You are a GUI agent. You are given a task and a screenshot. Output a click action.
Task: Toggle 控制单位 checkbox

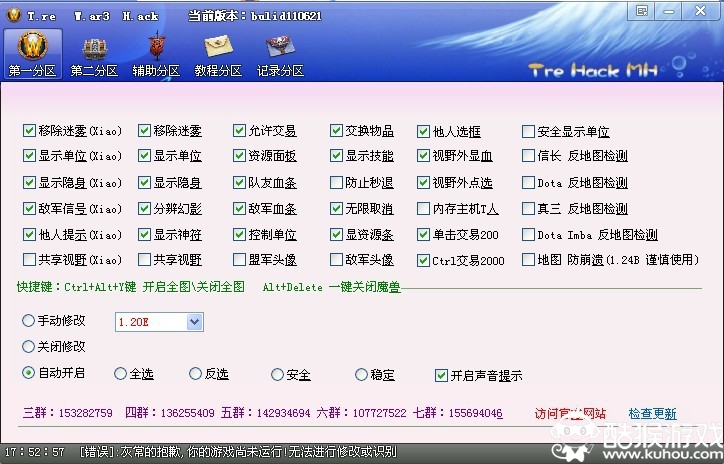(239, 235)
